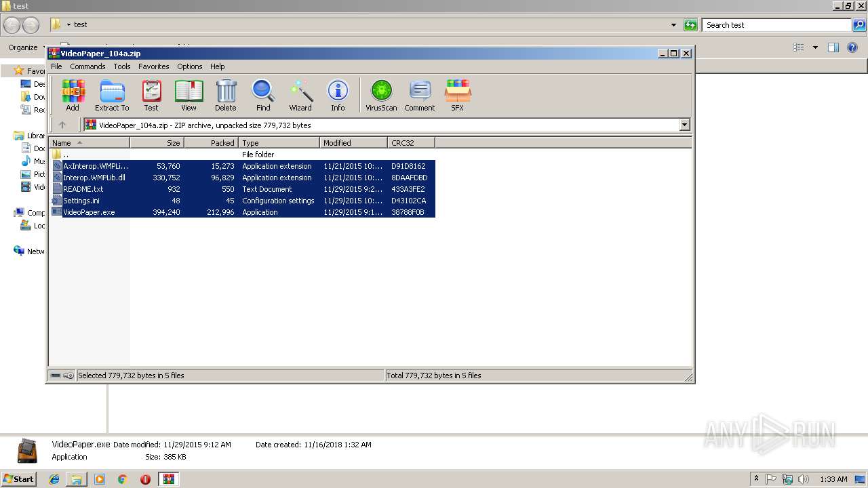The width and height of the screenshot is (868, 488).
Task: Click the Delete trash can icon
Action: pyautogui.click(x=226, y=95)
